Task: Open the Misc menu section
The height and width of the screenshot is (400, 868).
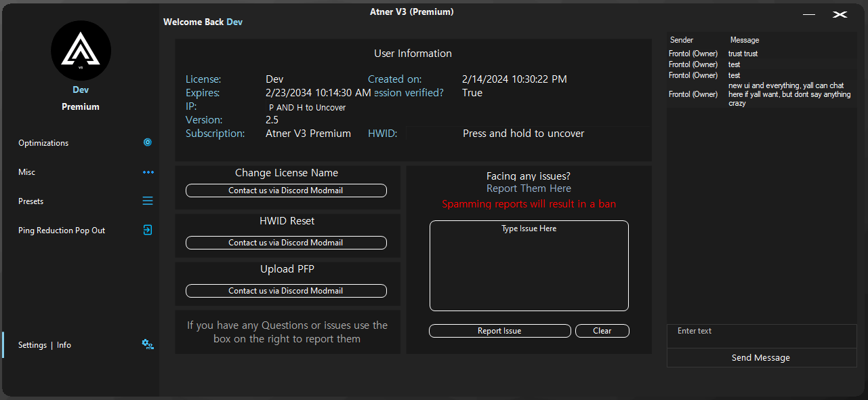Action: pos(27,172)
